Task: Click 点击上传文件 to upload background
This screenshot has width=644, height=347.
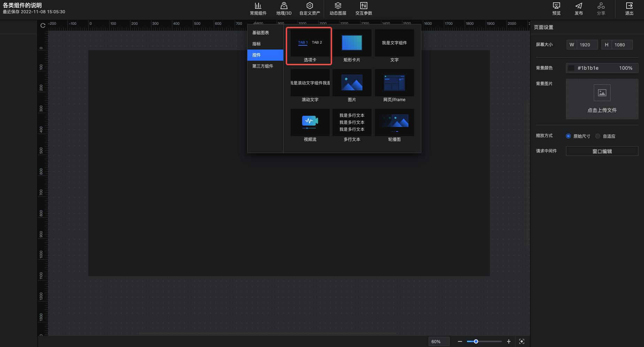Action: [602, 99]
